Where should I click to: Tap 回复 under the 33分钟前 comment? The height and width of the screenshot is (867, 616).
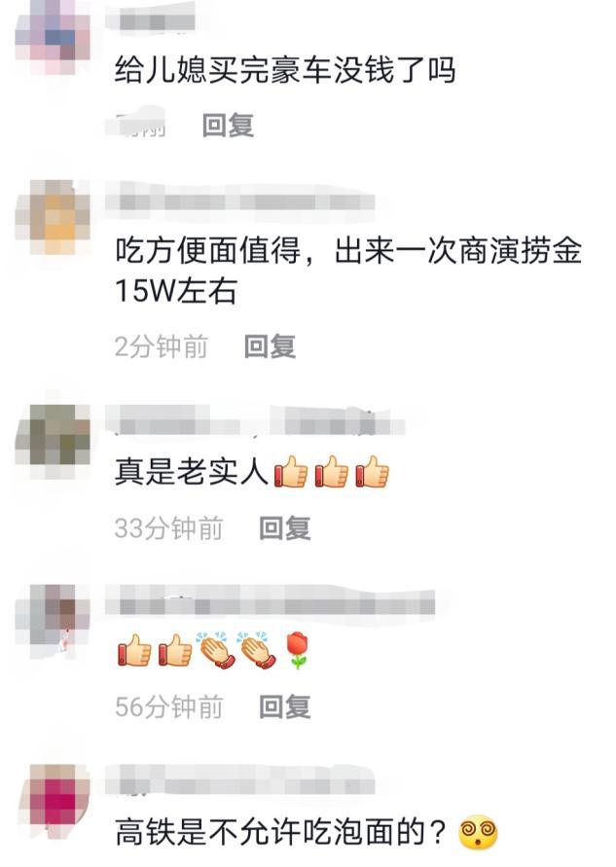(x=285, y=528)
